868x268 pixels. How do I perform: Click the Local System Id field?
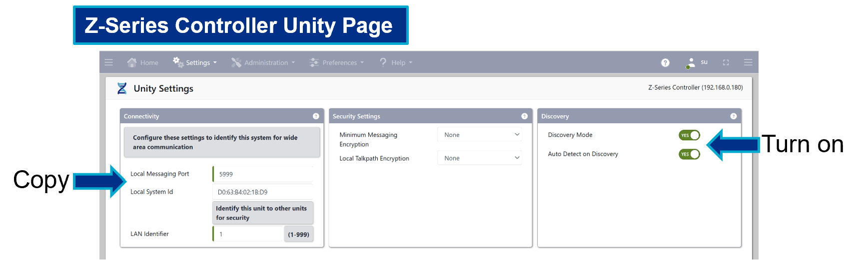point(263,192)
